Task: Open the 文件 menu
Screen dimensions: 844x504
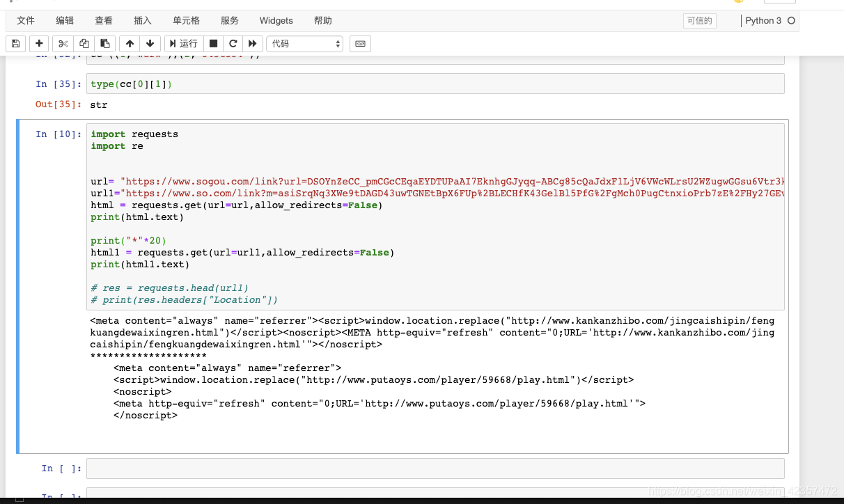Action: coord(26,21)
